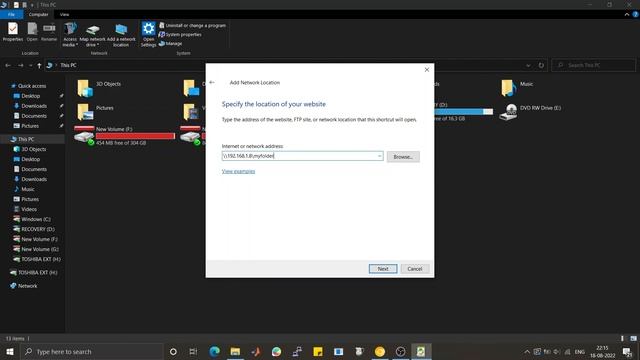Image resolution: width=640 pixels, height=360 pixels.
Task: Switch to large icons view in status bar
Action: tap(633, 338)
